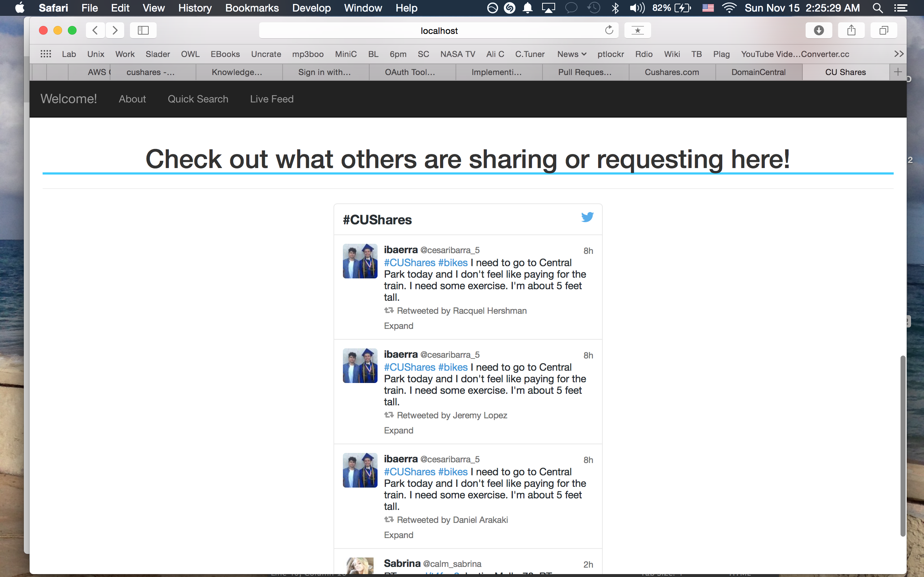Click the Twitter bird icon in widget
Image resolution: width=924 pixels, height=577 pixels.
[587, 217]
